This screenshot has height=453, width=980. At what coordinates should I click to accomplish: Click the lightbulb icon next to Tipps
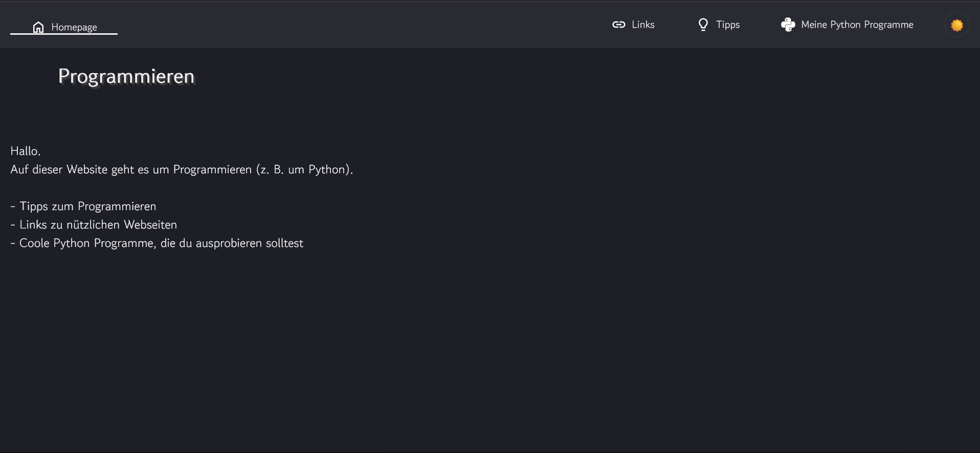[703, 24]
